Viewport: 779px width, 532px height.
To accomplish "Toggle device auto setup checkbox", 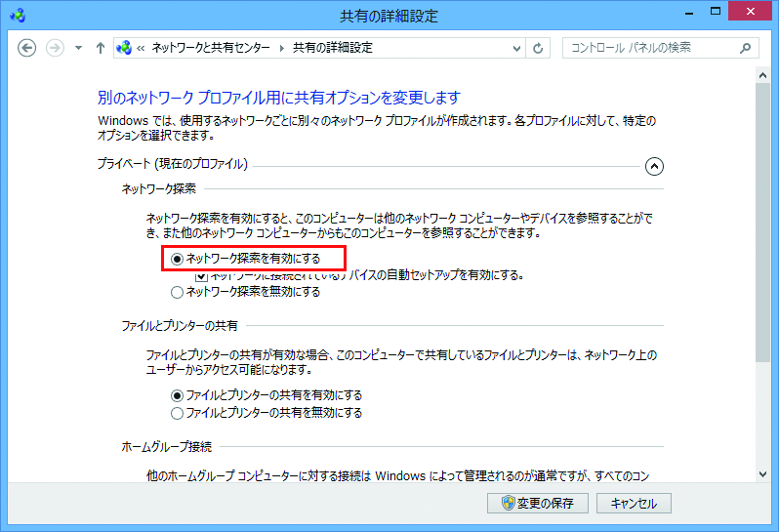I will pyautogui.click(x=201, y=275).
